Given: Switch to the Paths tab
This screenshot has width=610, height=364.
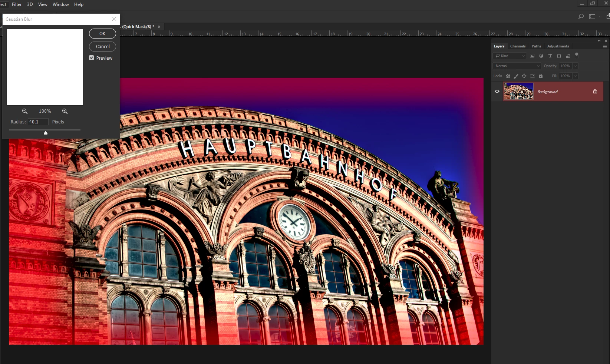Looking at the screenshot, I should click(x=536, y=46).
